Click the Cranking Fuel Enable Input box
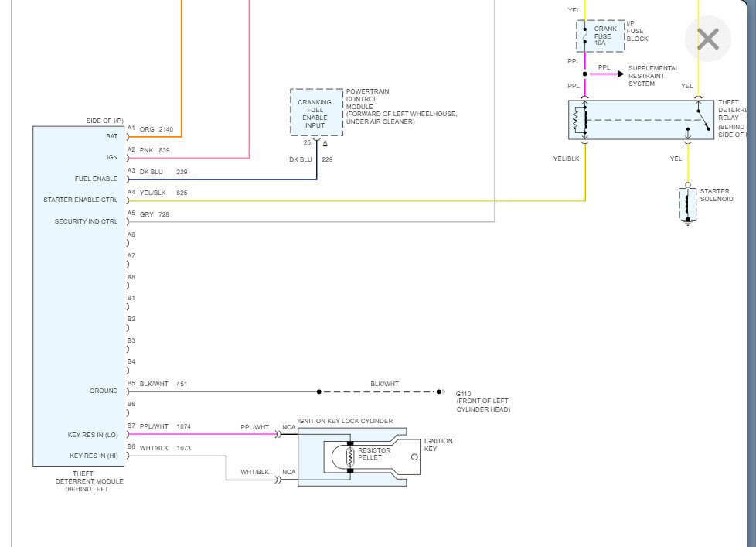Image resolution: width=756 pixels, height=547 pixels. click(x=316, y=112)
